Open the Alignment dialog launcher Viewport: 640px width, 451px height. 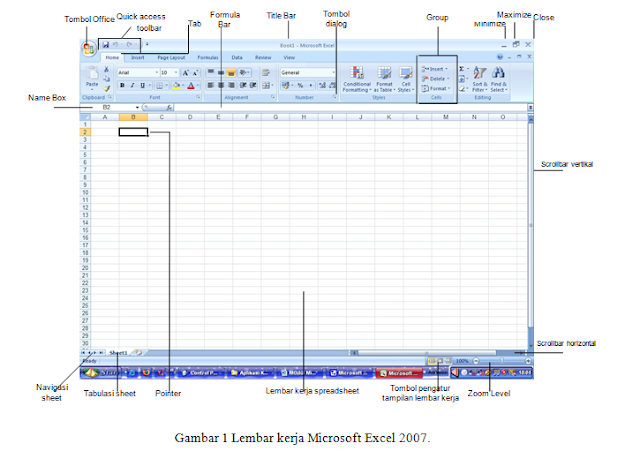click(273, 97)
